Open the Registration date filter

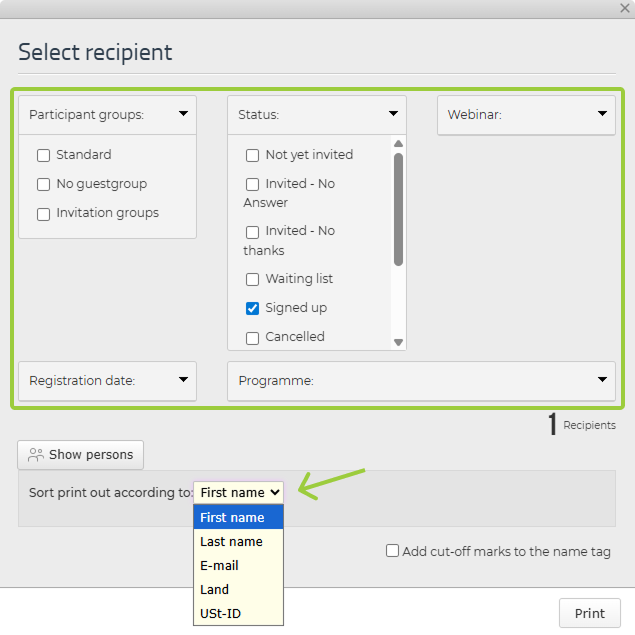[x=183, y=380]
